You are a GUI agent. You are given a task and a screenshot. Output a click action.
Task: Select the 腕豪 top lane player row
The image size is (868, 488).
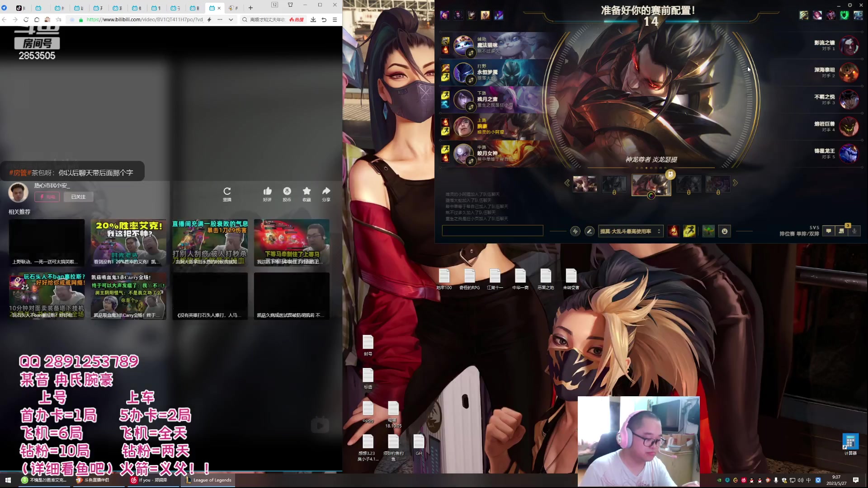tap(493, 127)
